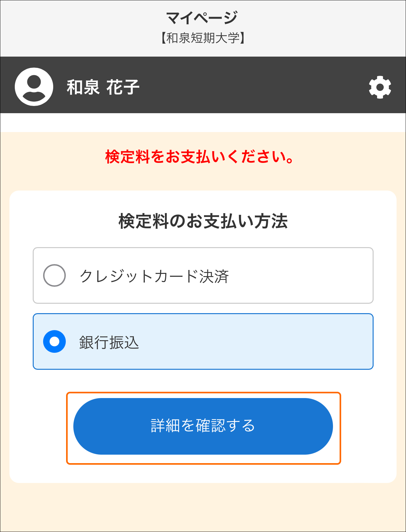Click the user avatar profile icon
The height and width of the screenshot is (532, 406).
[x=34, y=87]
